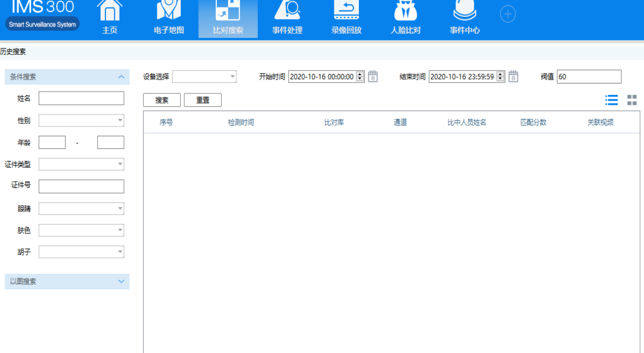Switch results to grid view
The image size is (644, 353).
(x=631, y=100)
